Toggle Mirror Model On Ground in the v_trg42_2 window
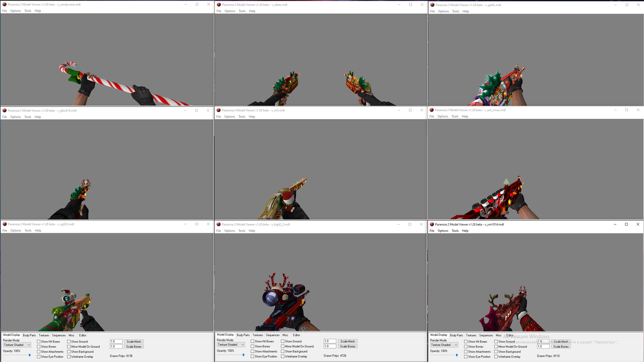This screenshot has width=644, height=362. tap(283, 346)
